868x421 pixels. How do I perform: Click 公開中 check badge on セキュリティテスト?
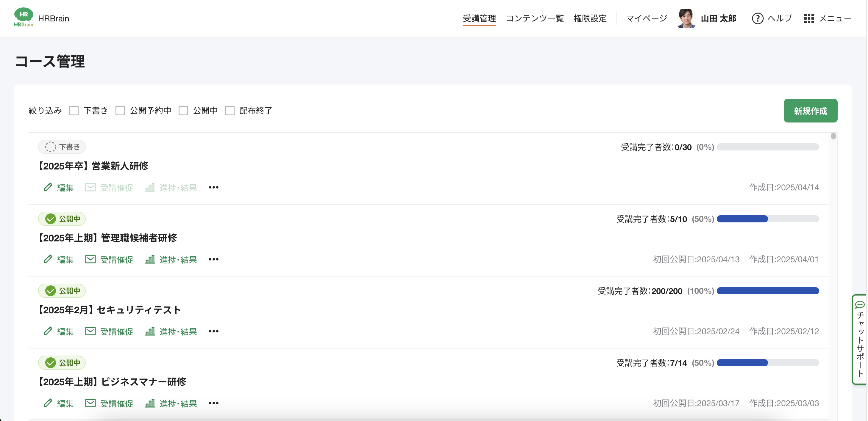pyautogui.click(x=51, y=291)
